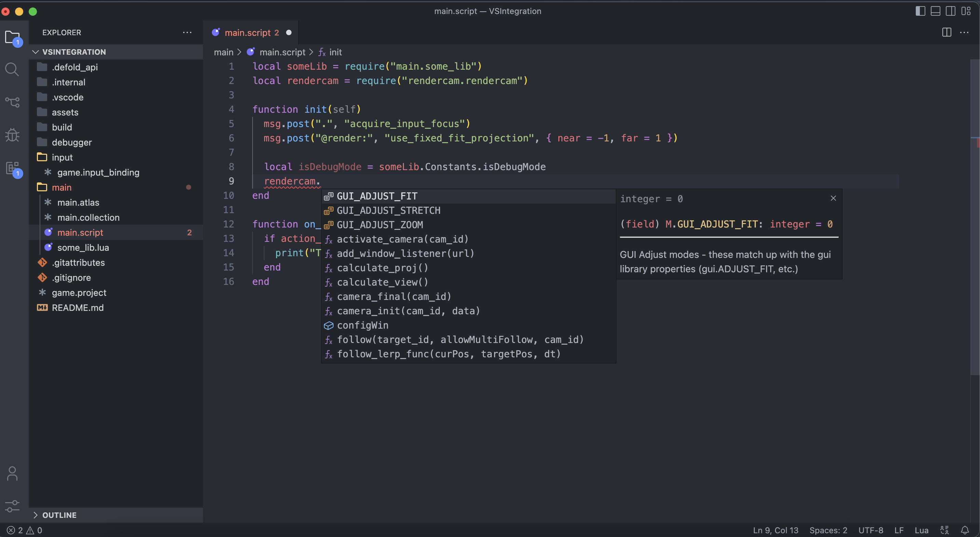Expand the assets folder

point(65,112)
